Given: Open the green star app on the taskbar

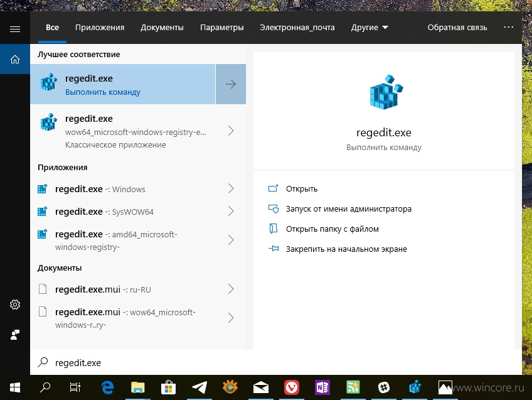Looking at the screenshot, I should click(x=353, y=387).
